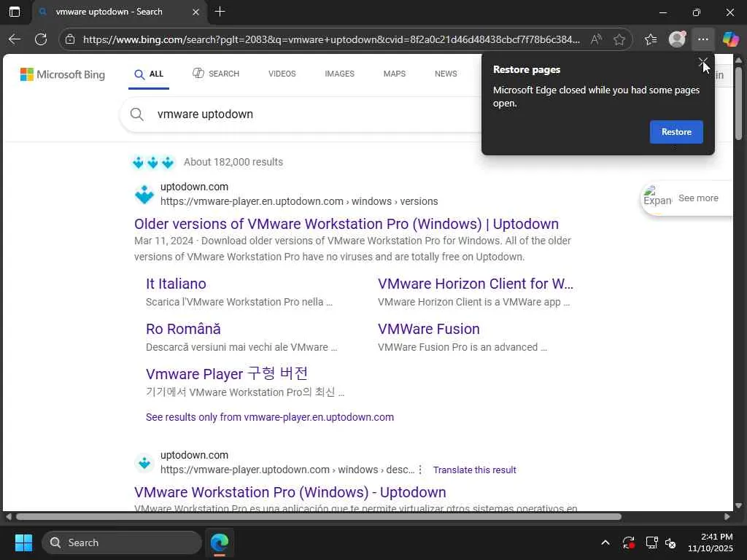Open the Ro Română sublink

point(183,329)
